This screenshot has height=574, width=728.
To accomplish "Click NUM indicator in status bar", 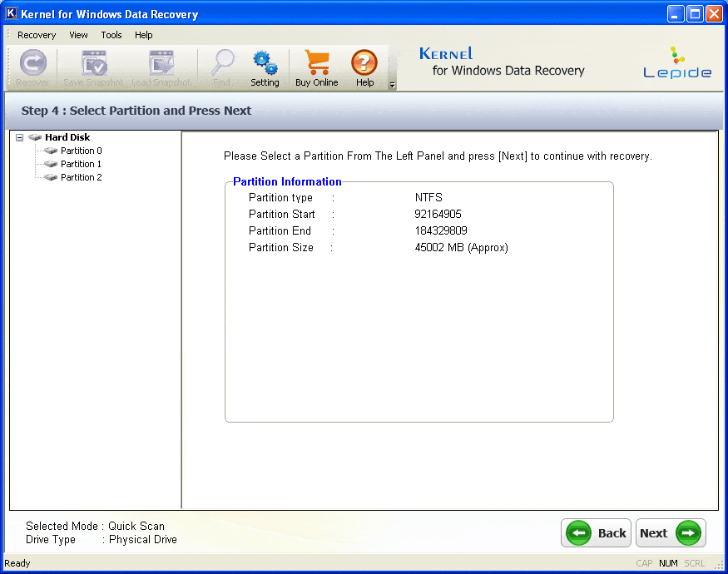I will (668, 563).
